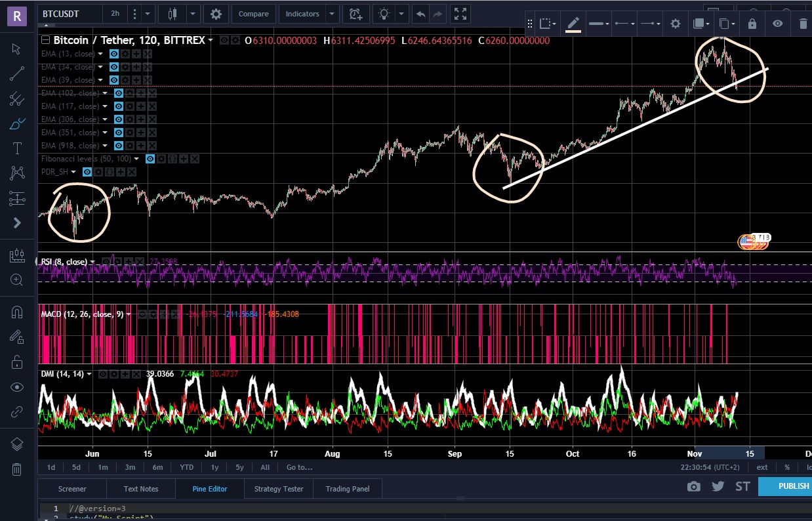
Task: Click the pencil line color tool
Action: pos(573,24)
